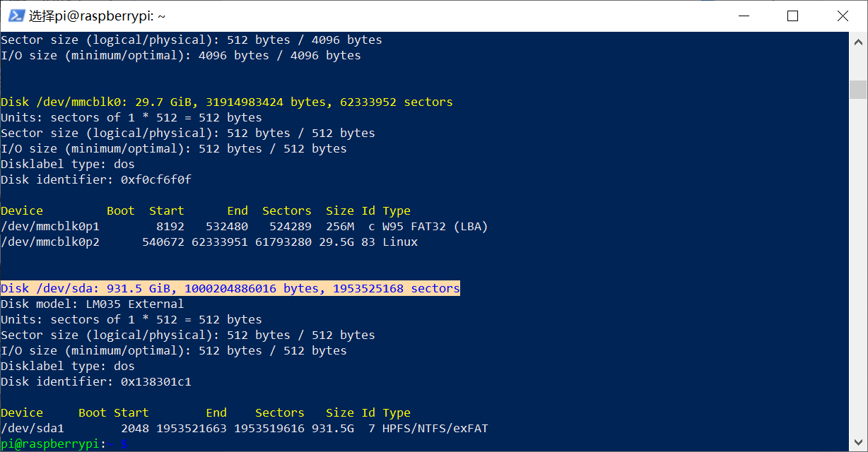Screen dimensions: 868x452
Task: Minimize the pi@raspberrypi terminal window
Action: 744,16
